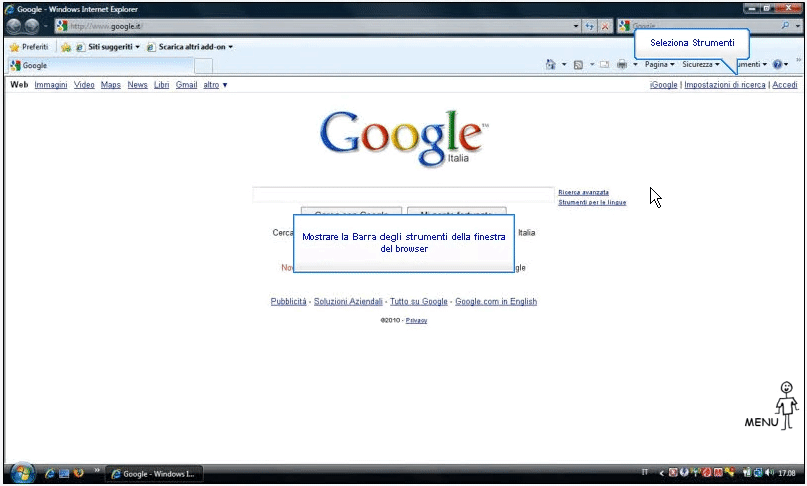The width and height of the screenshot is (807, 486).
Task: Launch Internet Explorer from quick launch
Action: 50,473
